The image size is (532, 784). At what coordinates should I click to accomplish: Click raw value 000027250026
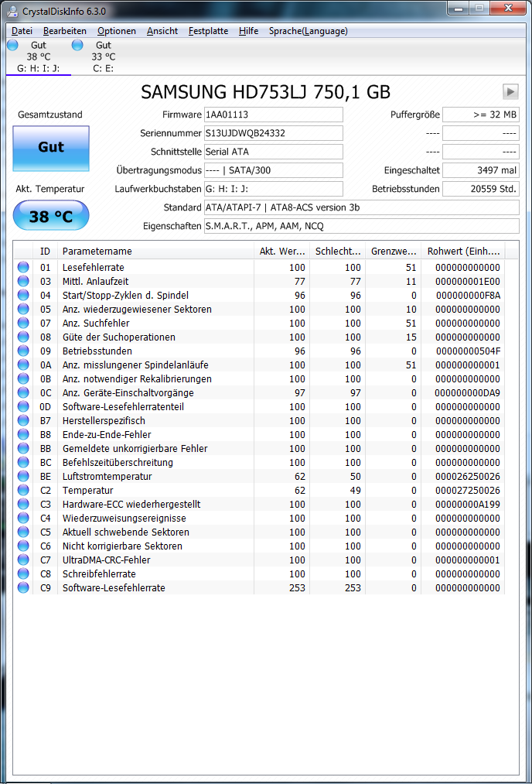click(468, 490)
